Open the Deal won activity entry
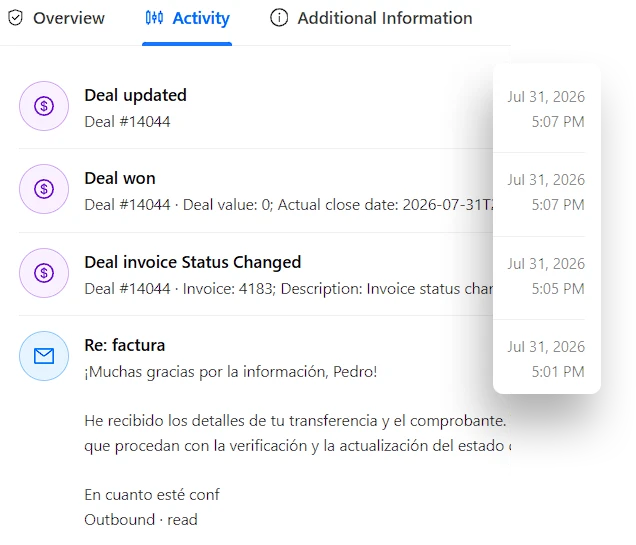636x545 pixels. pyautogui.click(x=120, y=178)
